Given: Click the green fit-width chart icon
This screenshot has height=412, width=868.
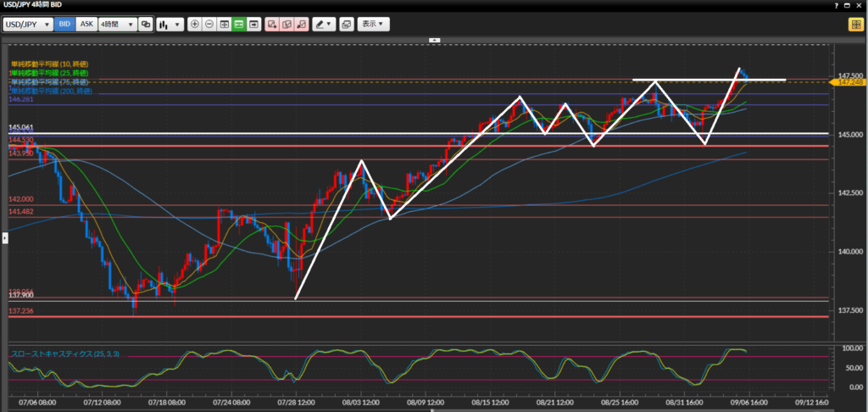Looking at the screenshot, I should click(x=239, y=25).
